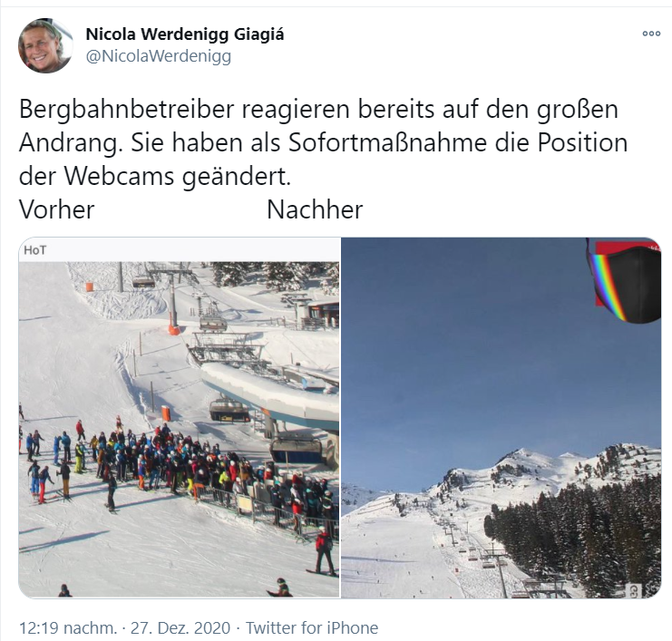
Task: Open the left ski lift queue photo
Action: pos(180,418)
